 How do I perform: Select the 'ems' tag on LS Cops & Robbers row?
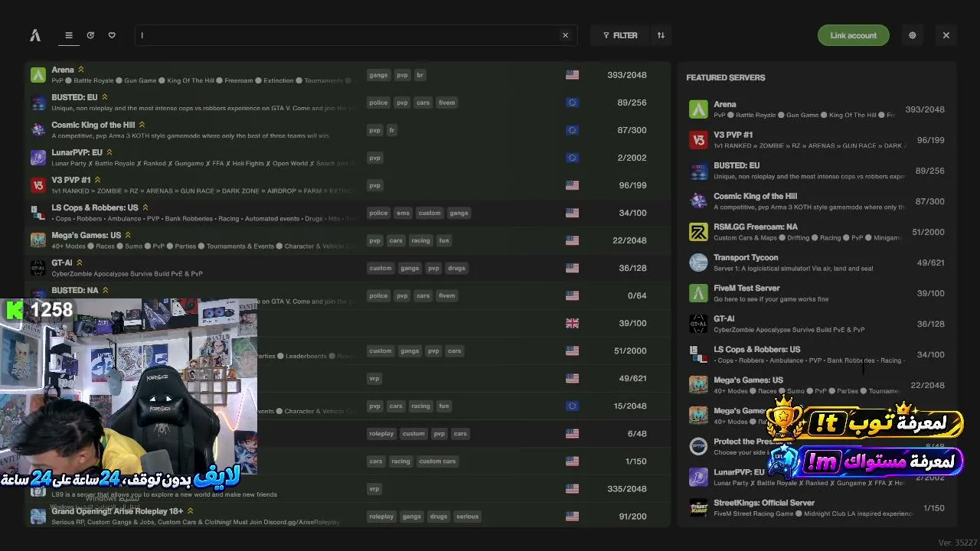coord(403,213)
